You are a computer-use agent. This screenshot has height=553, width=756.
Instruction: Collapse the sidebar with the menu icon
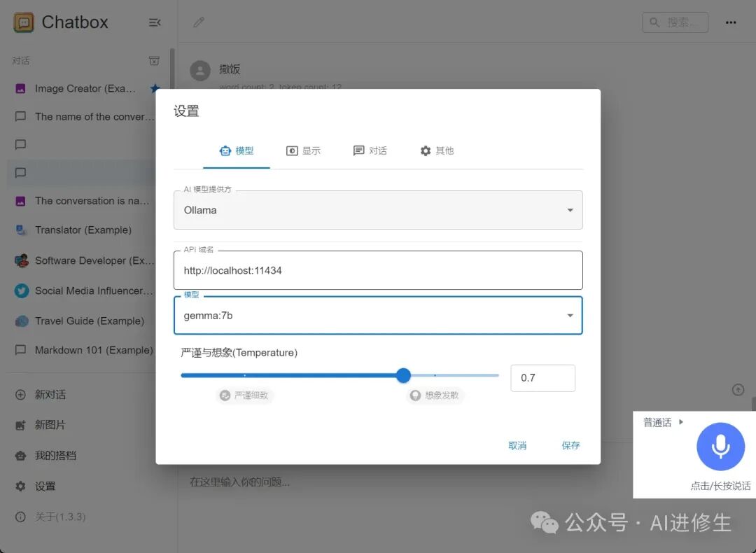tap(155, 22)
